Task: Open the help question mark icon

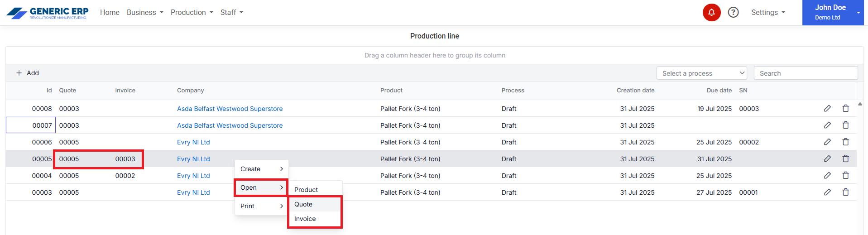Action: [733, 12]
